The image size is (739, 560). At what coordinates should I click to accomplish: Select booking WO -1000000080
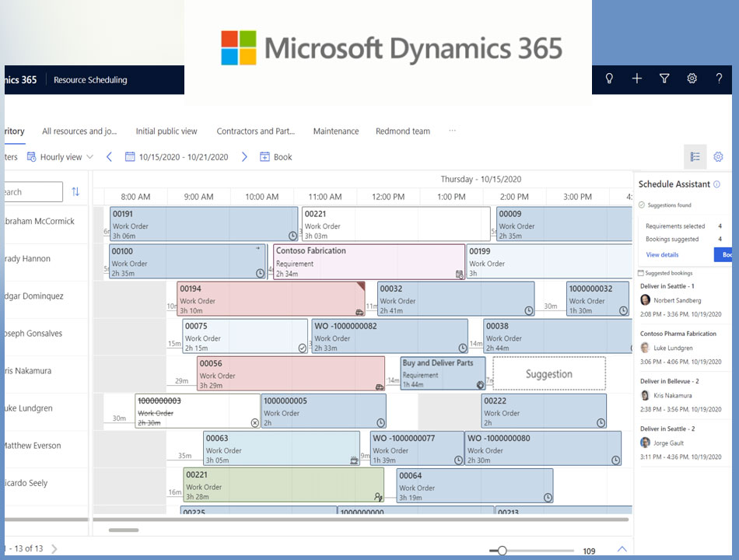(543, 448)
